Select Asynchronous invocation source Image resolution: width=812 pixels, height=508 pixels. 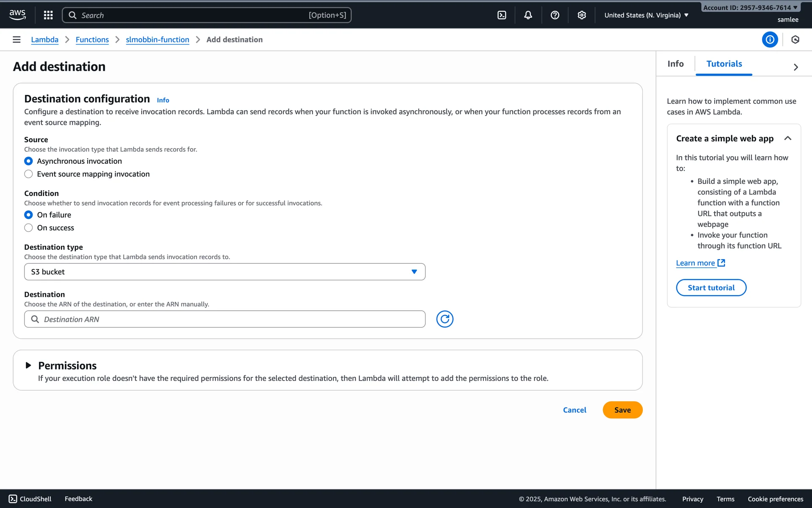(28, 161)
